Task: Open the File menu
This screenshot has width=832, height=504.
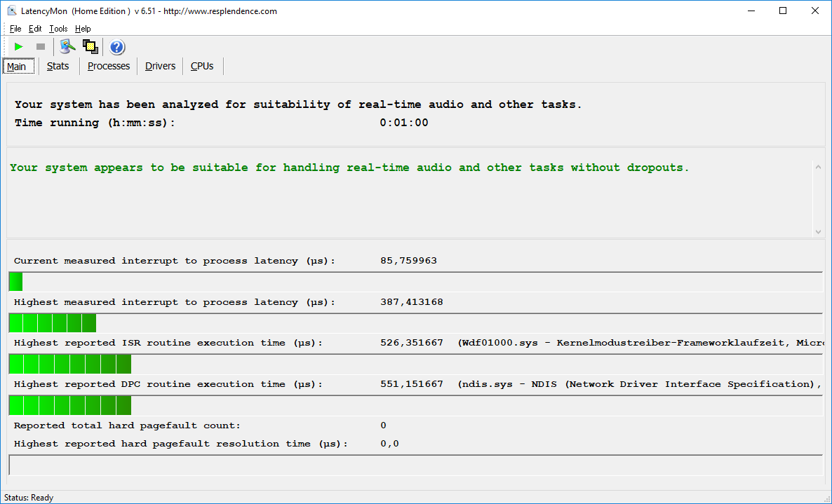Action: click(15, 29)
